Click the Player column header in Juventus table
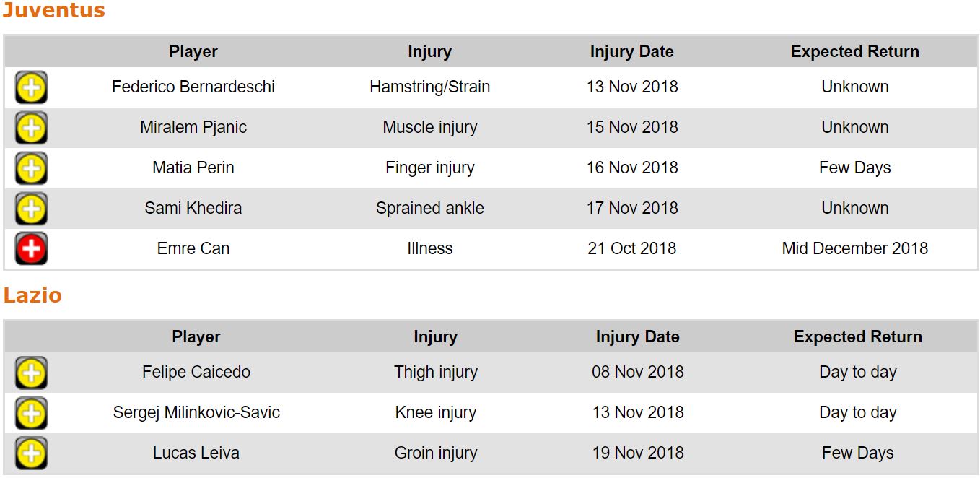This screenshot has height=478, width=980. [193, 52]
